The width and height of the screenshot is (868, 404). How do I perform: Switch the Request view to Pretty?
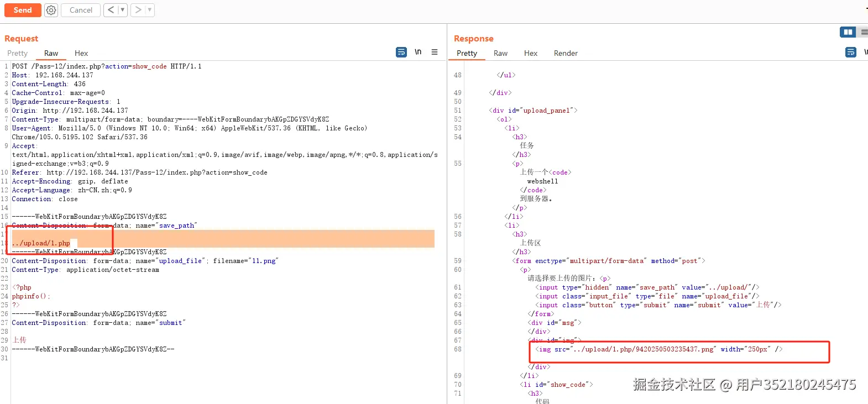(x=17, y=53)
